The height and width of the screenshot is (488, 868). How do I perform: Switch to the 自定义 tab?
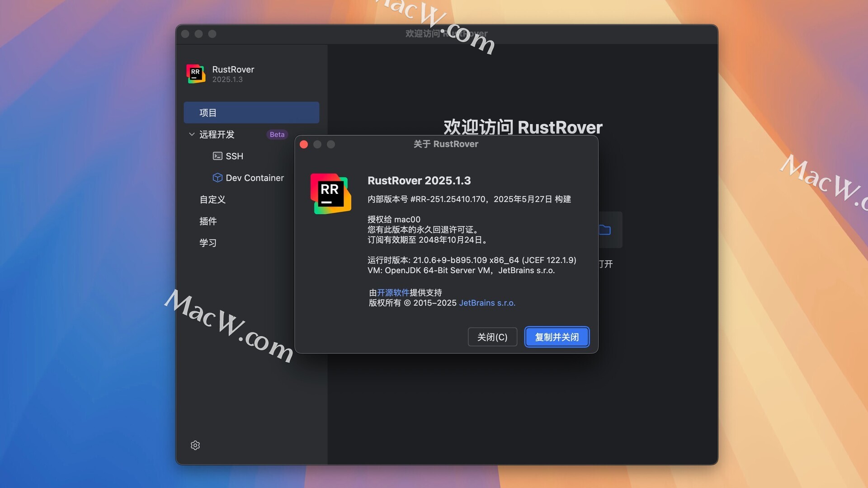212,199
